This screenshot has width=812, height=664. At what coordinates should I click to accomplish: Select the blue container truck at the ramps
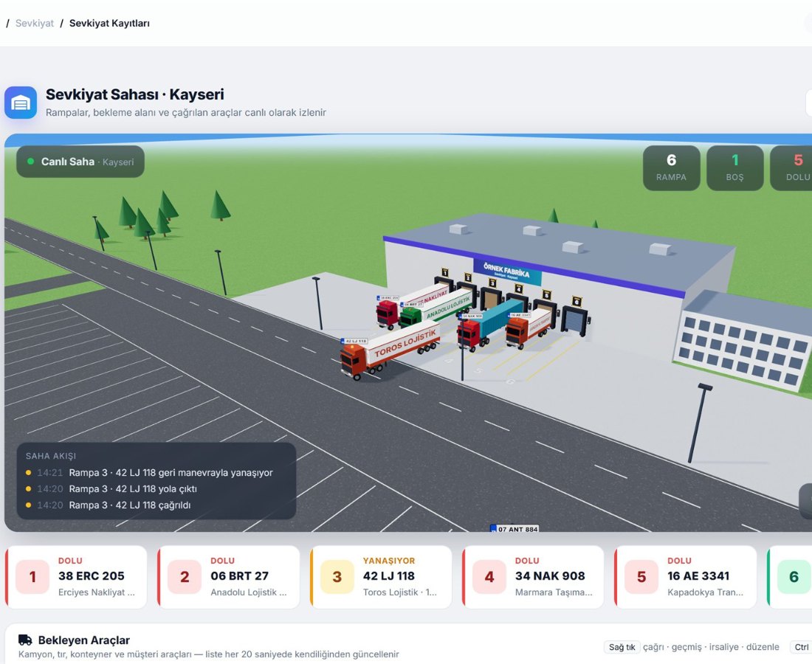[x=490, y=324]
